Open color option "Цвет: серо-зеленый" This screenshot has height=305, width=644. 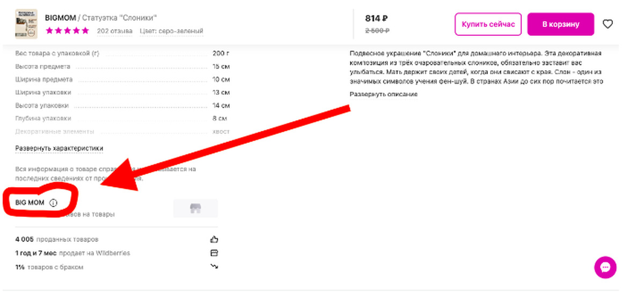[171, 31]
